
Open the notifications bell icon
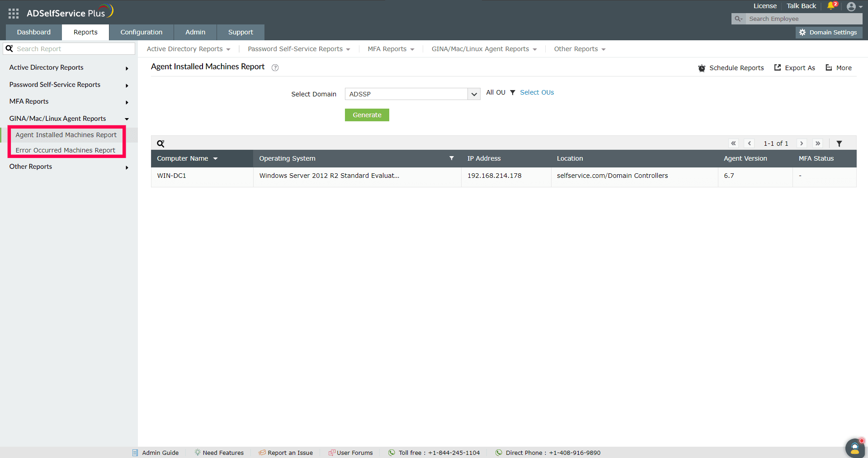(x=832, y=5)
